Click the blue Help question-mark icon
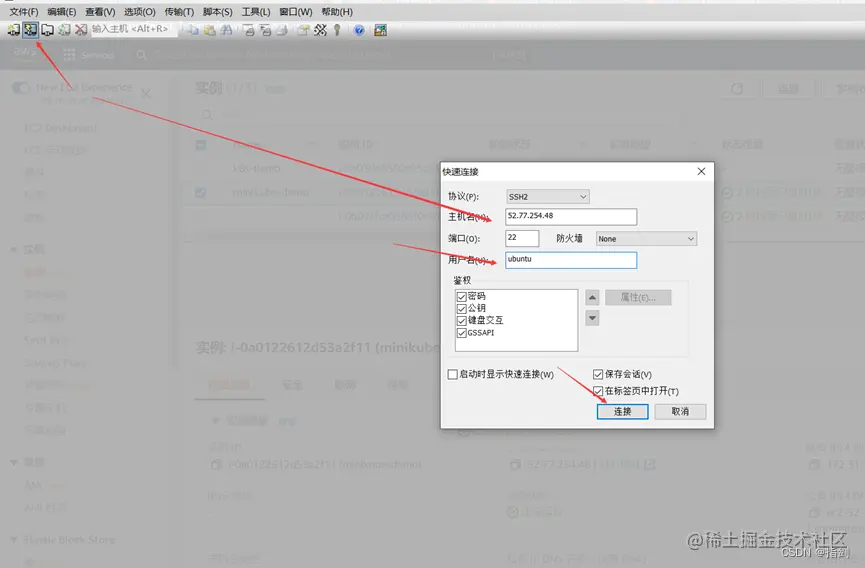 click(359, 30)
